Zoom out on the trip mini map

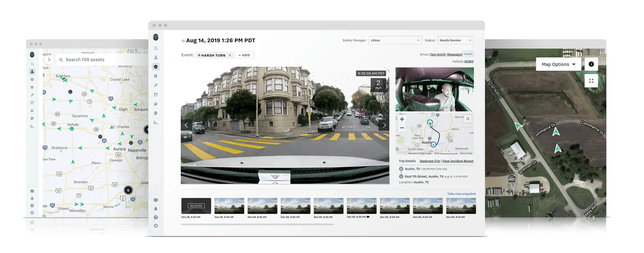tap(402, 128)
